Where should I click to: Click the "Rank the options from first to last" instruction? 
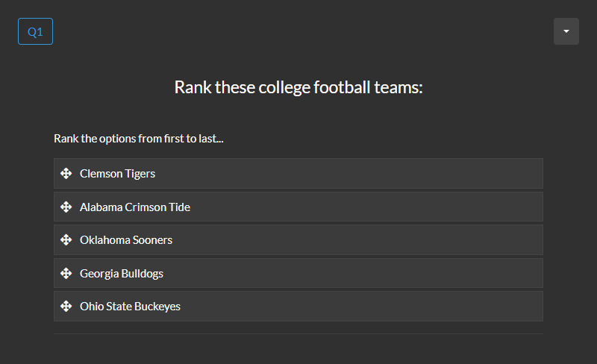click(x=139, y=139)
